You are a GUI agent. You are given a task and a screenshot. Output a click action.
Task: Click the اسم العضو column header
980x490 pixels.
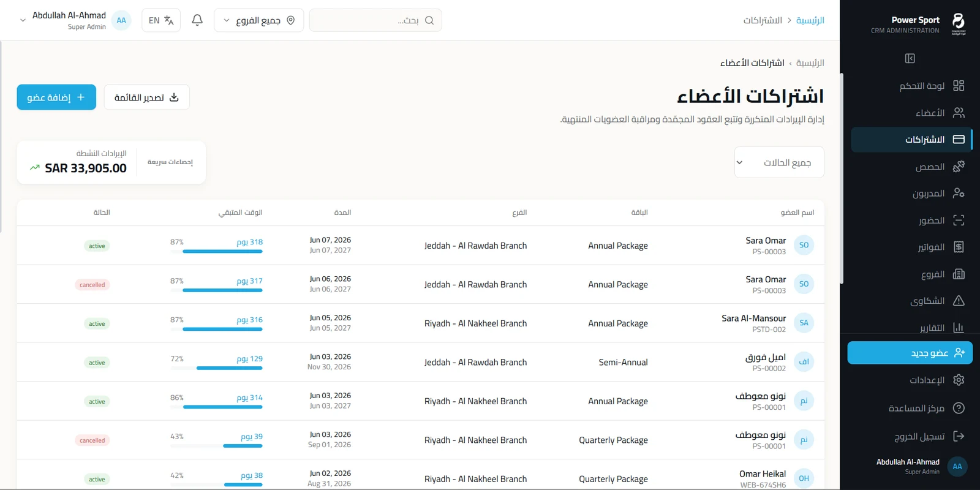click(x=797, y=213)
